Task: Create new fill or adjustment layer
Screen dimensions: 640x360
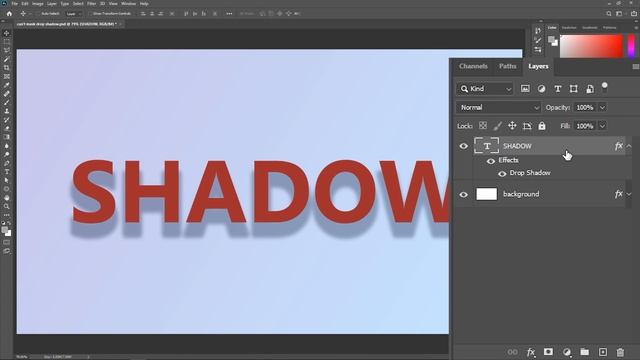Action: point(567,352)
